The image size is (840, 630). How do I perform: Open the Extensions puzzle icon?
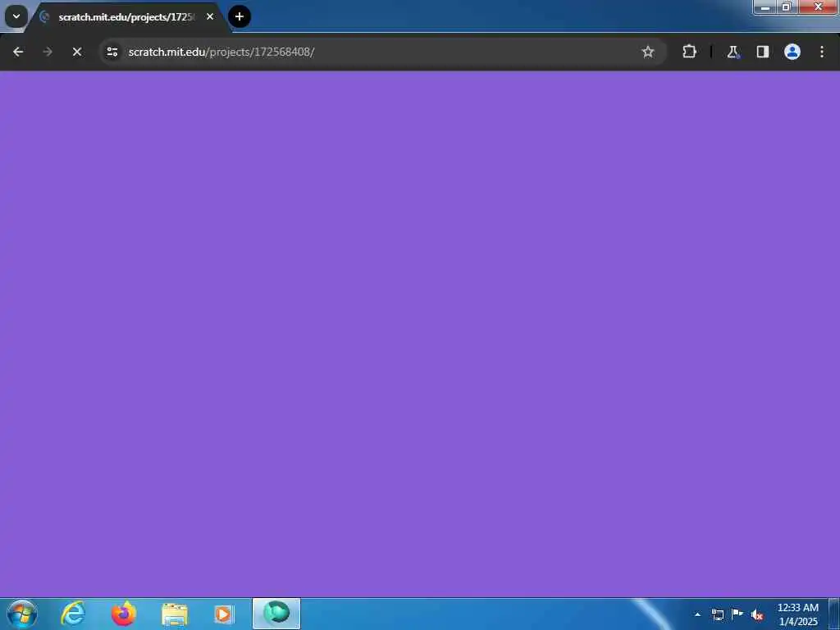[x=689, y=52]
